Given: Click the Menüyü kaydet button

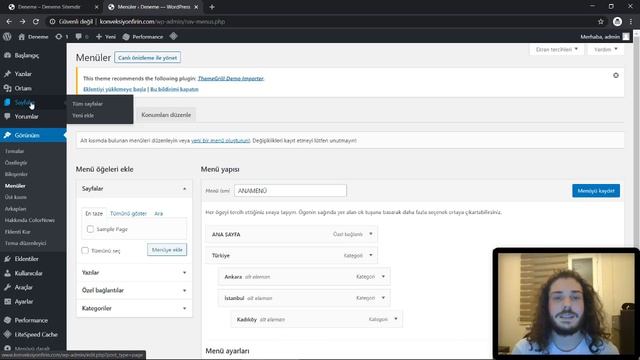Looking at the screenshot, I should click(596, 191).
